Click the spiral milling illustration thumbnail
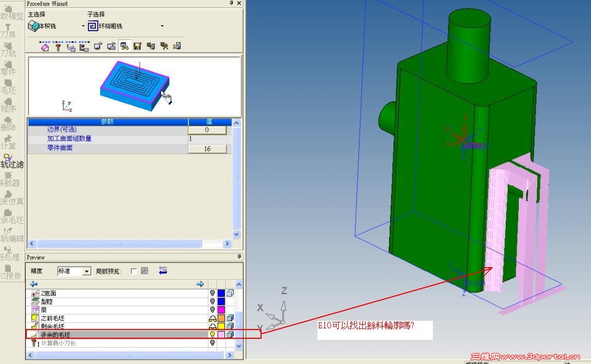Image resolution: width=591 pixels, height=364 pixels. click(135, 85)
